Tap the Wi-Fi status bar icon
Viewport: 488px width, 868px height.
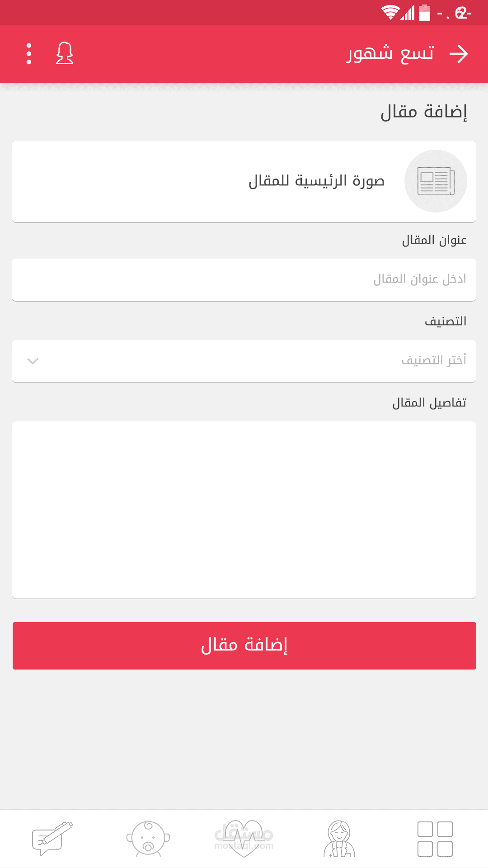coord(389,13)
